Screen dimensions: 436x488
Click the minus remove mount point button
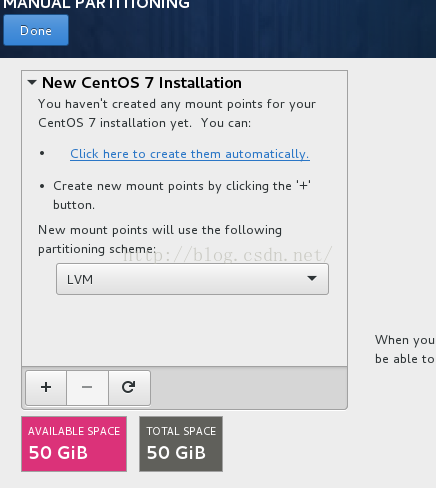(87, 387)
